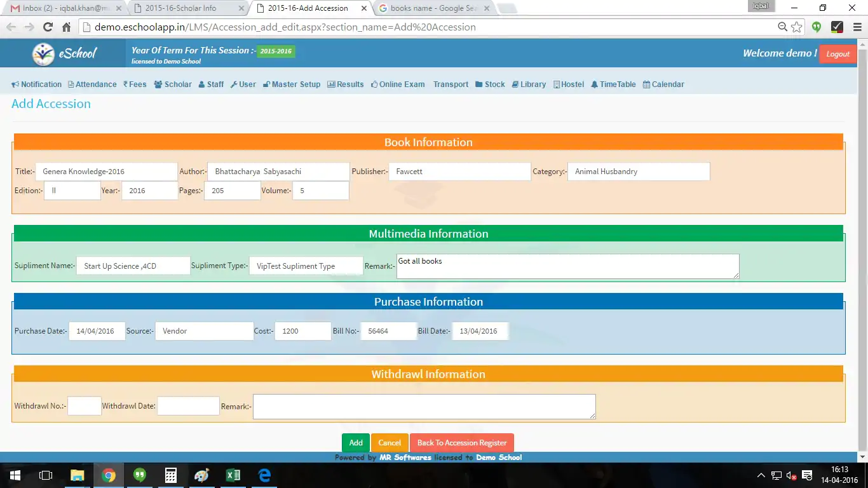Click the Add button to save the accession

tap(355, 442)
